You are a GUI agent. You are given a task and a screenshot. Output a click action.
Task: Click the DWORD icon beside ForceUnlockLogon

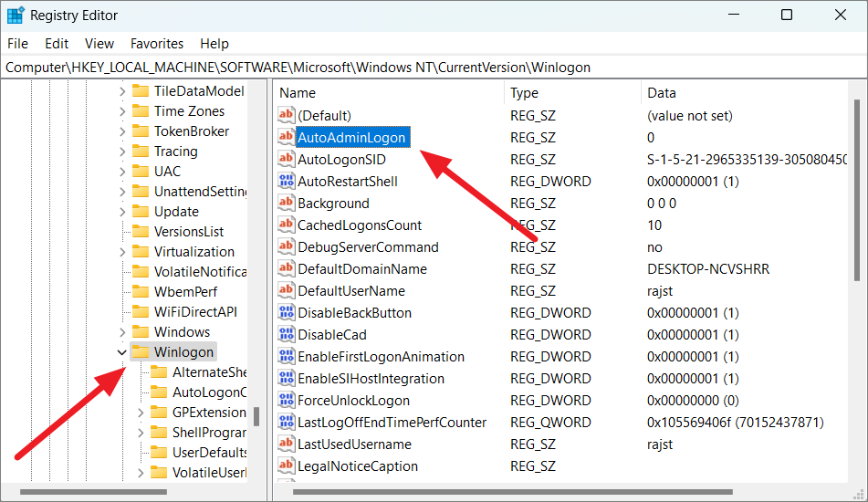click(287, 400)
